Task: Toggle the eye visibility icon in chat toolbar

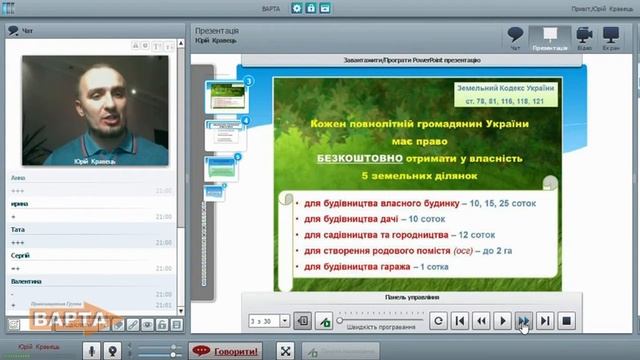Action: [x=147, y=325]
